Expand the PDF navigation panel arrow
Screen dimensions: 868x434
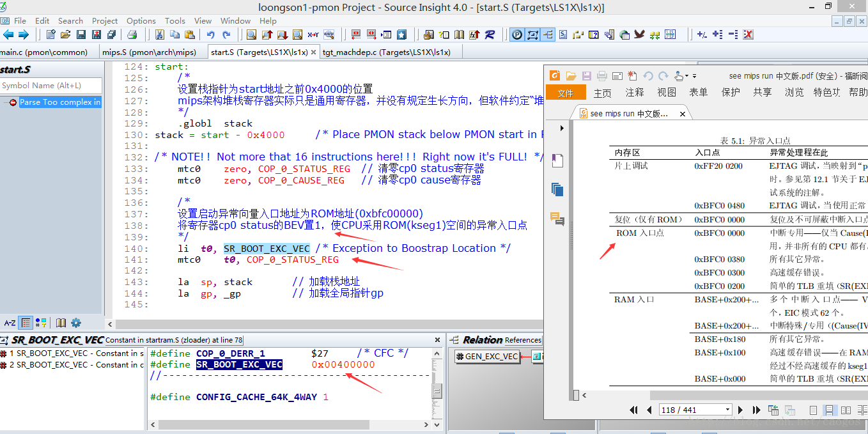point(562,128)
